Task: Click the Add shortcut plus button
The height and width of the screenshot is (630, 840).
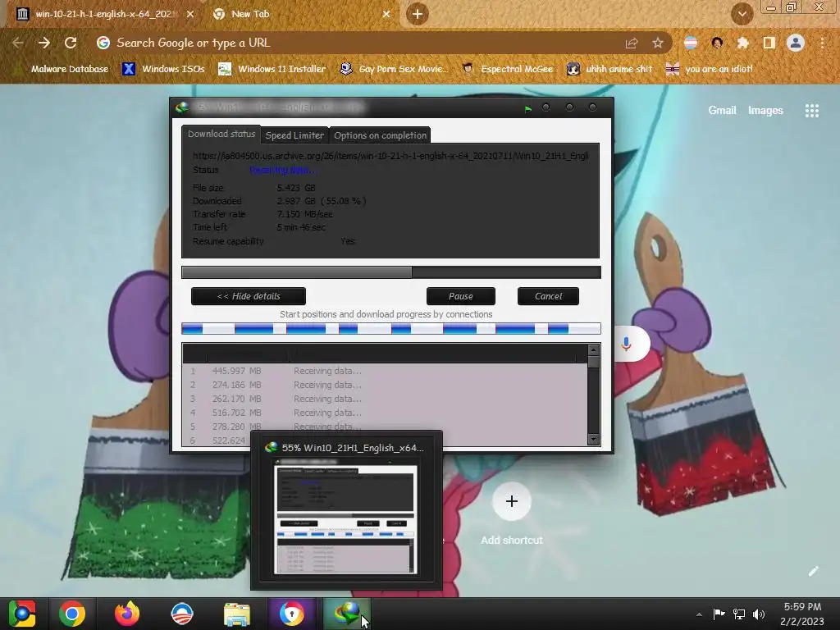Action: pyautogui.click(x=512, y=501)
